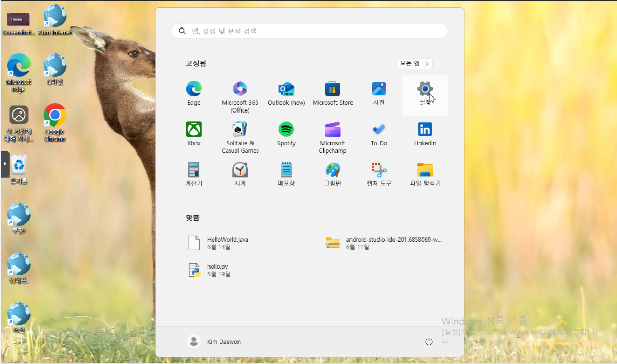Open Outlook (new) app
The image size is (617, 364).
pyautogui.click(x=286, y=94)
